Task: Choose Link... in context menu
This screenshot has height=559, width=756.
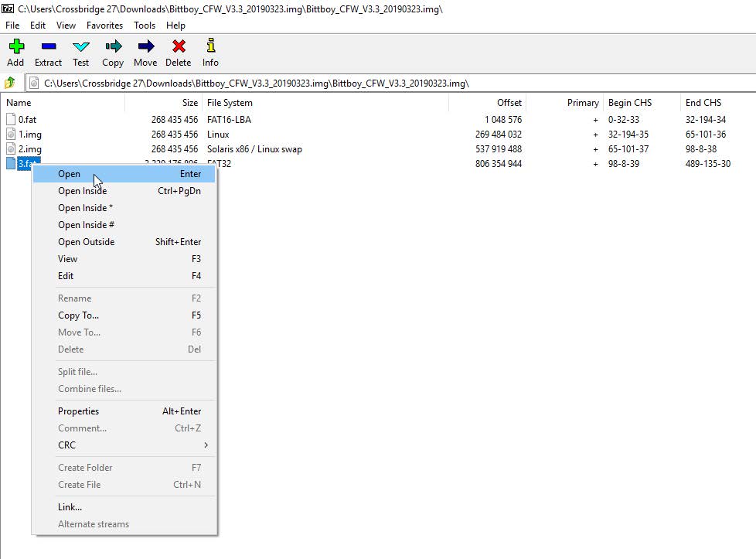Action: pyautogui.click(x=124, y=507)
